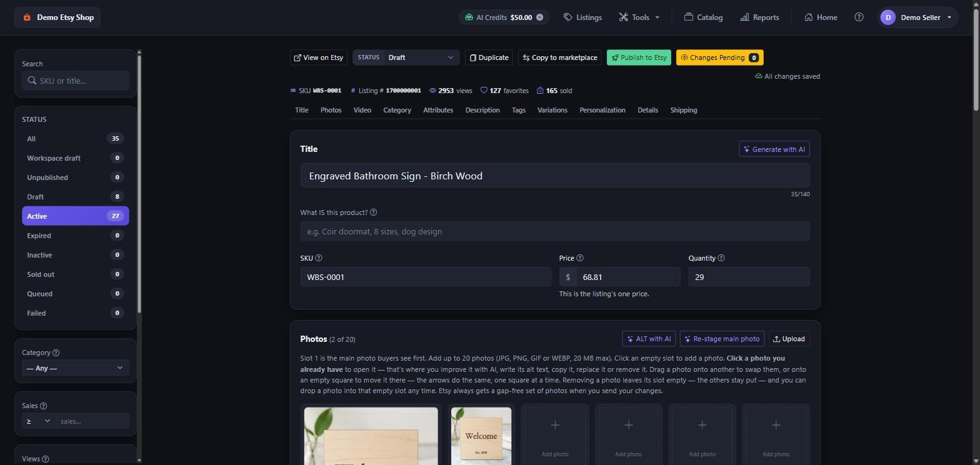Click the View on Etsy button
This screenshot has width=980, height=465.
click(x=319, y=57)
